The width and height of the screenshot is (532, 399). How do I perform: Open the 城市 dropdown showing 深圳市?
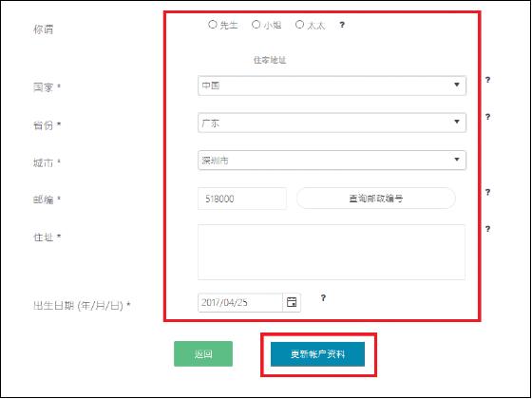332,160
